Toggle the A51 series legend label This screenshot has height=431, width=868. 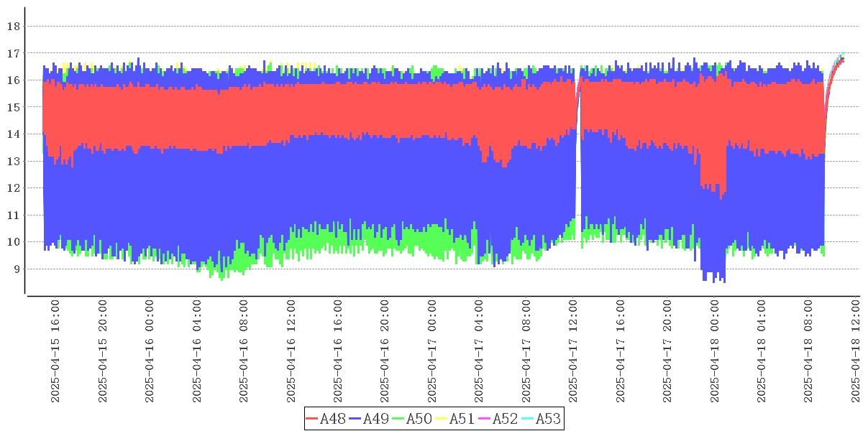[462, 419]
